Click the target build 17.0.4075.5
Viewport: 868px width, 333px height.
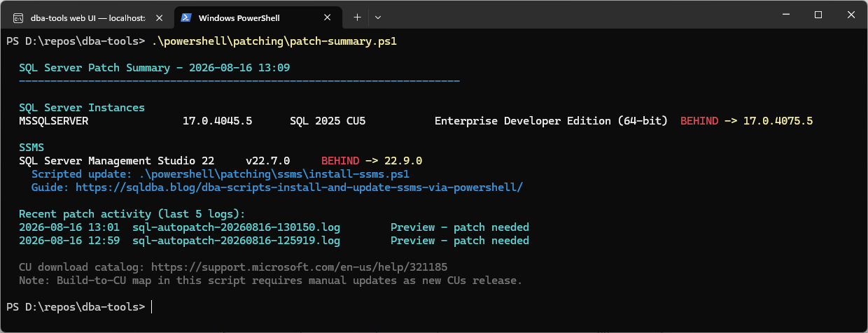click(x=778, y=121)
